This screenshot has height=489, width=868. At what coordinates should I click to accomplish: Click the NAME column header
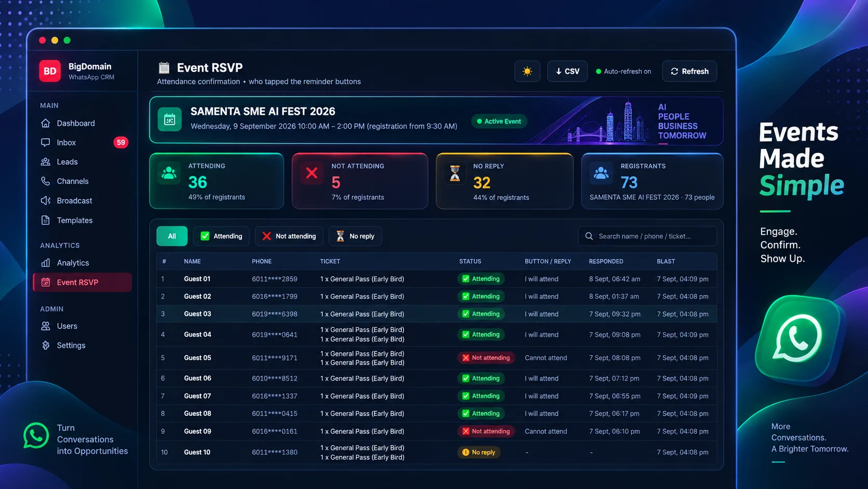click(192, 261)
